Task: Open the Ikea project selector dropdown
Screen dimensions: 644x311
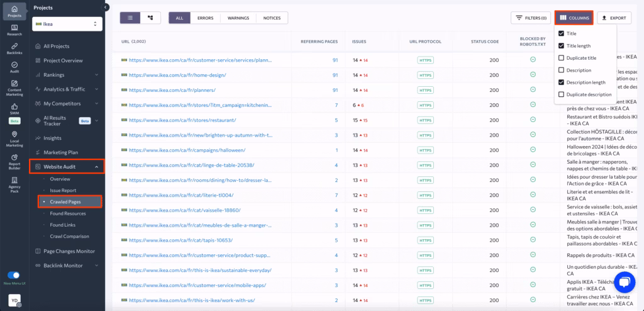Action: coord(67,24)
